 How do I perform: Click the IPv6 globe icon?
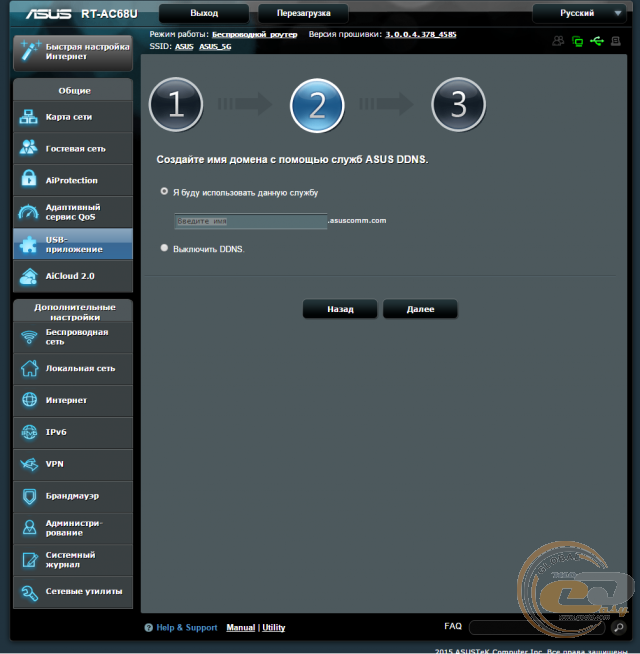29,432
